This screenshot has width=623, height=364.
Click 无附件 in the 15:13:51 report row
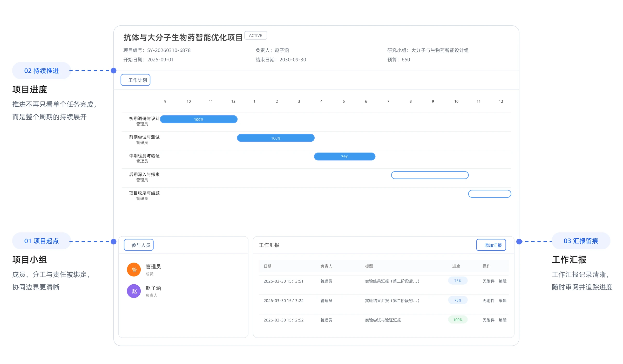coord(489,281)
